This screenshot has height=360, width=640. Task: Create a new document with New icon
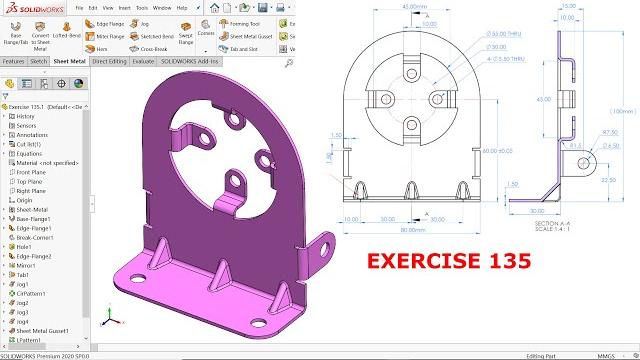pos(227,7)
